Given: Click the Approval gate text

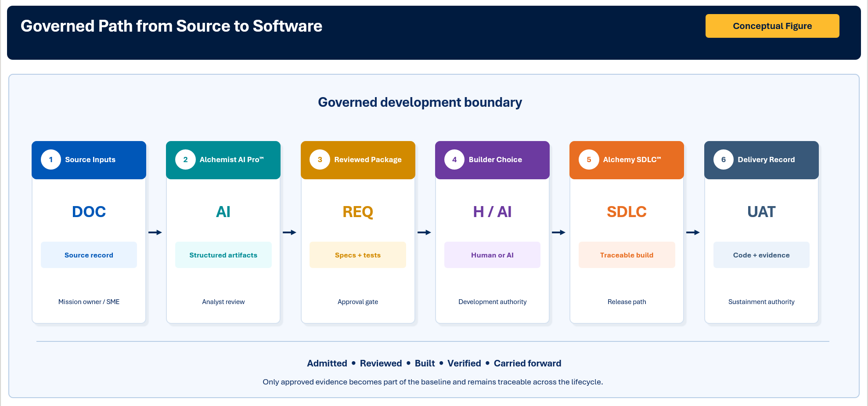Looking at the screenshot, I should click(x=358, y=302).
